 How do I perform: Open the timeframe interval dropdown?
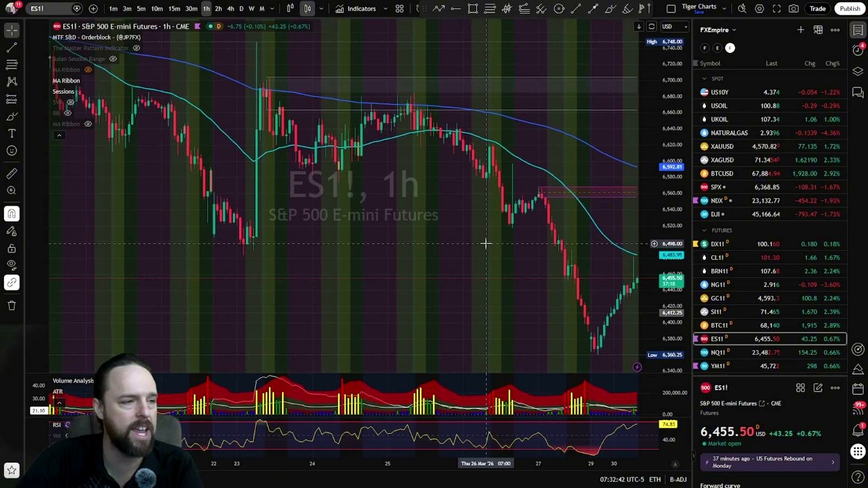pos(272,9)
